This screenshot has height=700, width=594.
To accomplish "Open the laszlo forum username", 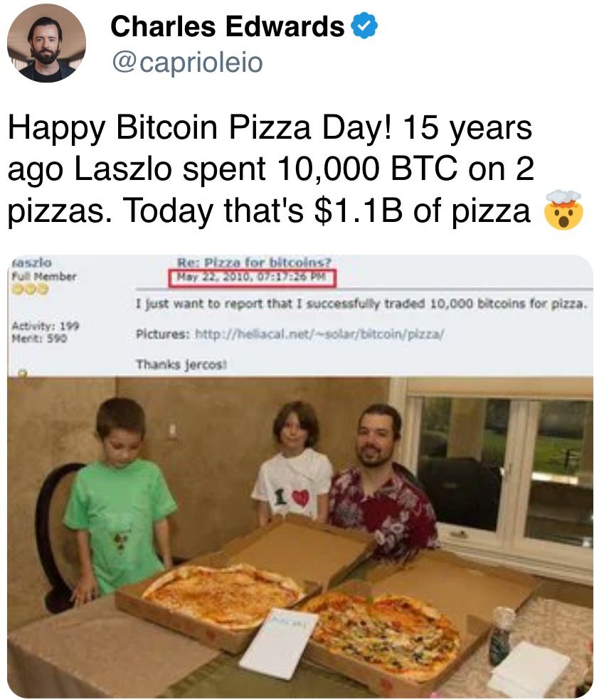I will tap(32, 262).
